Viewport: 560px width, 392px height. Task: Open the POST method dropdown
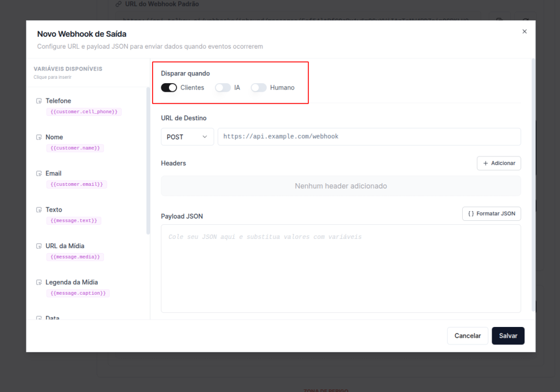tap(187, 137)
